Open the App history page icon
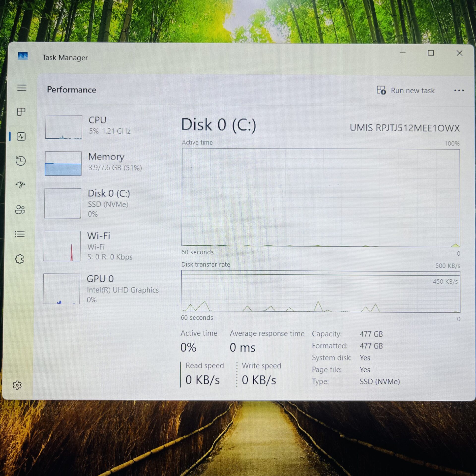Image resolution: width=476 pixels, height=476 pixels. click(21, 161)
